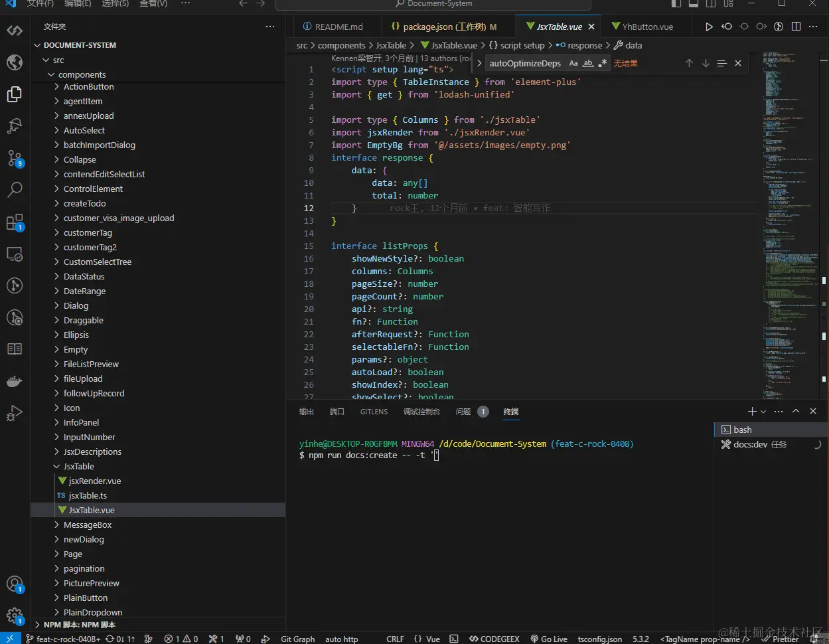Open the Manage settings gear
Image resolution: width=829 pixels, height=644 pixels.
coord(15,615)
